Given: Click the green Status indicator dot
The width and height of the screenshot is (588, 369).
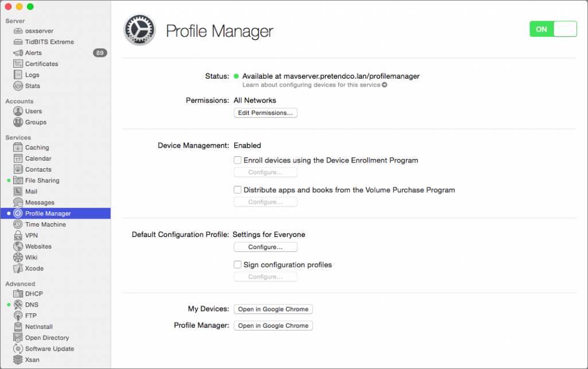Looking at the screenshot, I should click(236, 76).
